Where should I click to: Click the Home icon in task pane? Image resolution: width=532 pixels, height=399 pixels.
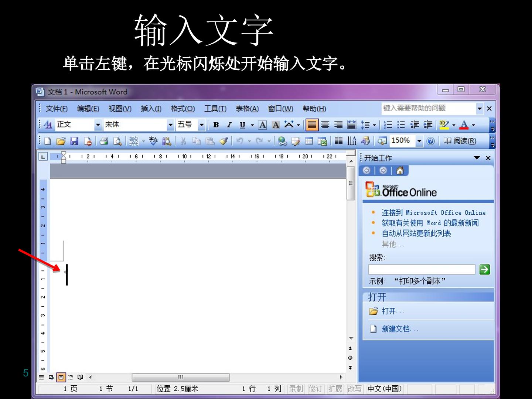(400, 170)
